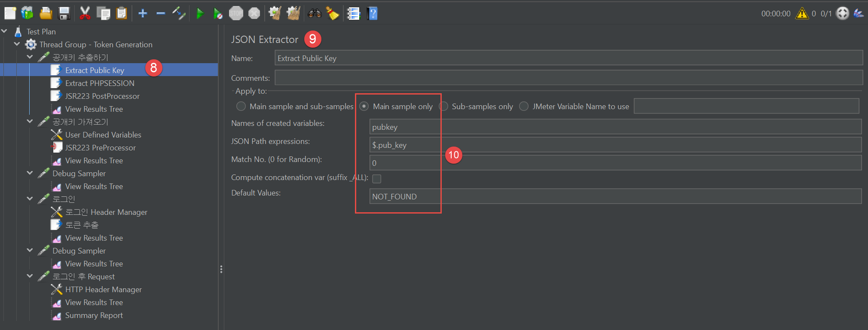Save the test plan with floppy icon
This screenshot has height=330, width=868.
(x=64, y=13)
